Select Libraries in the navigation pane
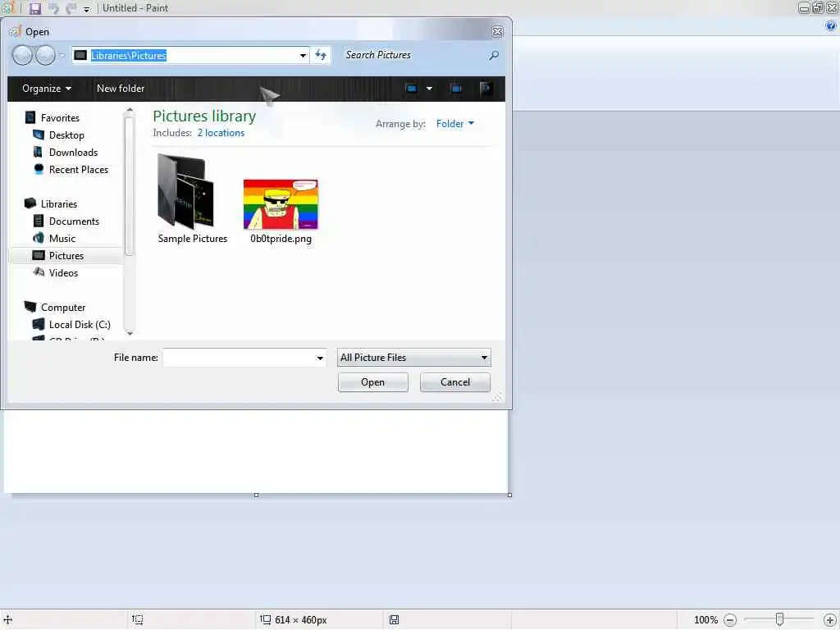Viewport: 840px width, 630px height. (59, 204)
